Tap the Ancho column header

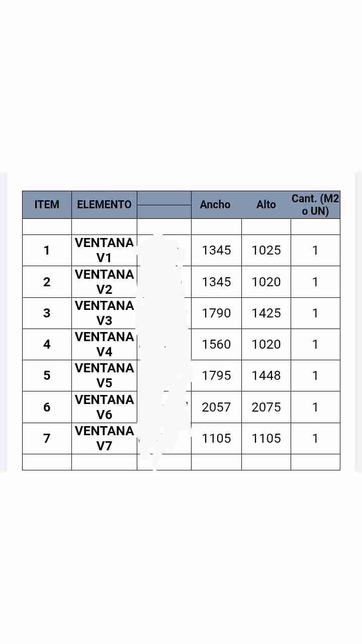pos(215,205)
